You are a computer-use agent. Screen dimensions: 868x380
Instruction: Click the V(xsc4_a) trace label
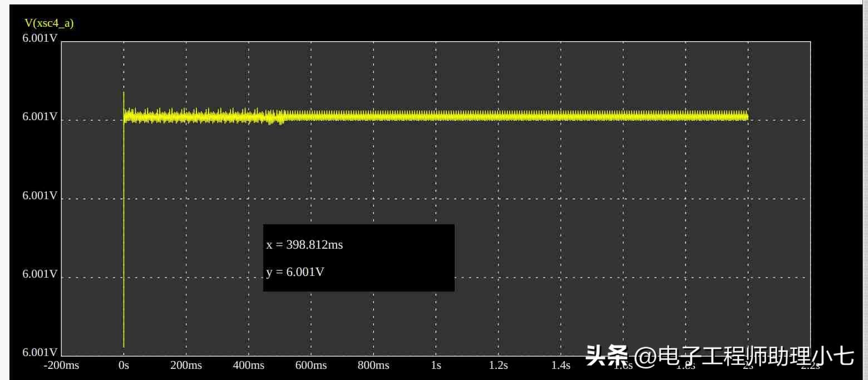pyautogui.click(x=49, y=23)
